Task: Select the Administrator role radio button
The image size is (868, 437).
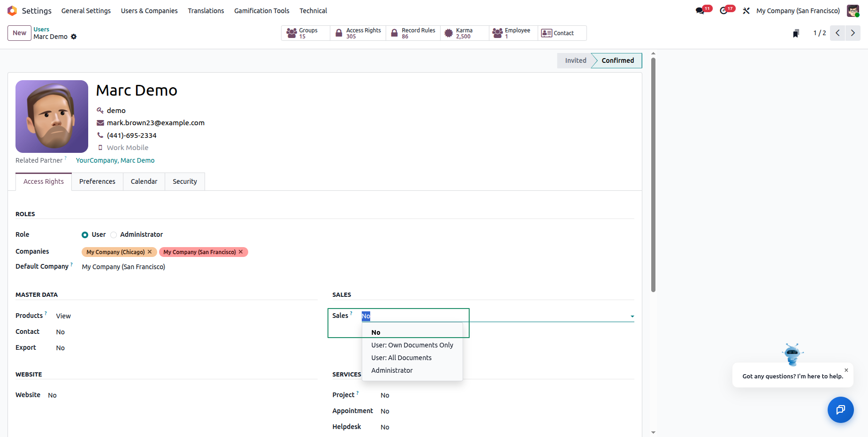Action: (x=114, y=235)
